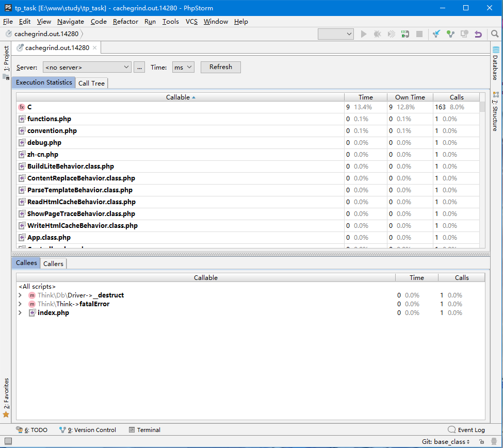This screenshot has width=503, height=448.
Task: Open Search Everywhere magnifier icon
Action: (x=495, y=34)
